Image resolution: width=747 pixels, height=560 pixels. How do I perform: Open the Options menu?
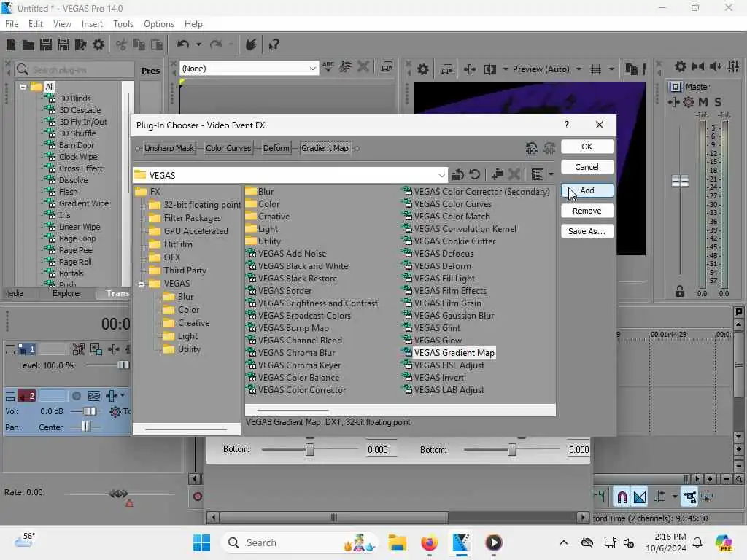pos(158,24)
